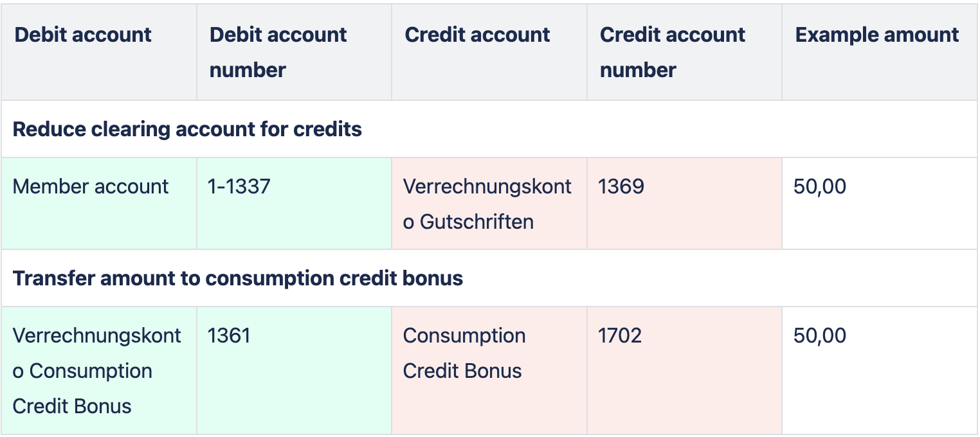980x437 pixels.
Task: Click the pink-shaded cell containing 1369
Action: [x=684, y=204]
